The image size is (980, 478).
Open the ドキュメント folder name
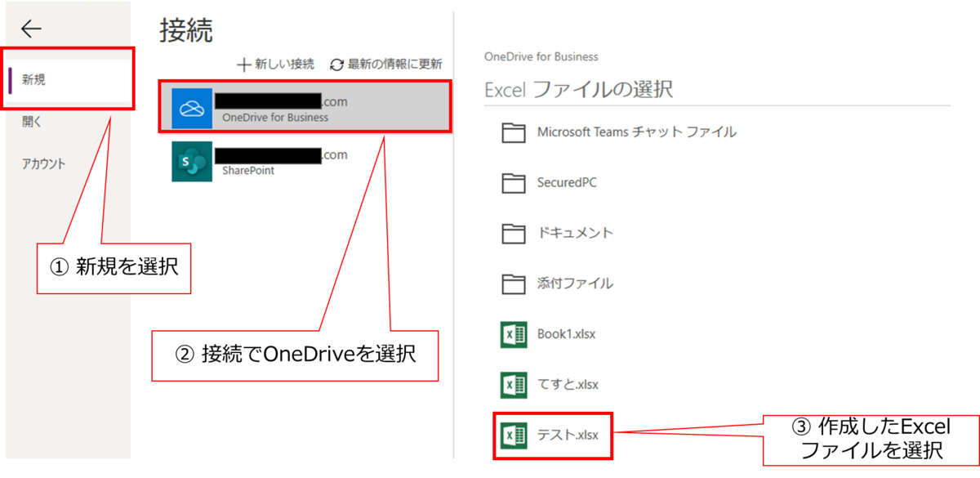pyautogui.click(x=575, y=233)
